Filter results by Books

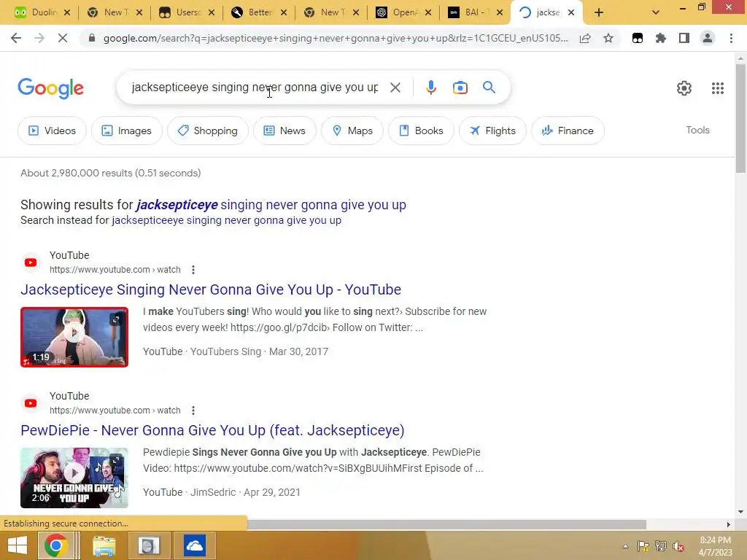click(421, 131)
